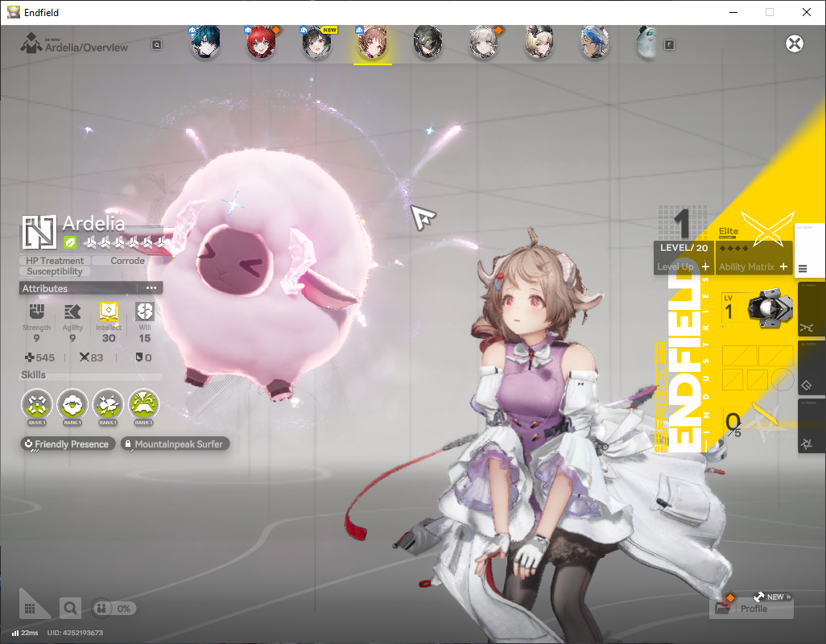Click the locked Mountainpeak Surfer talent
Screen dimensions: 826x644
pos(175,444)
